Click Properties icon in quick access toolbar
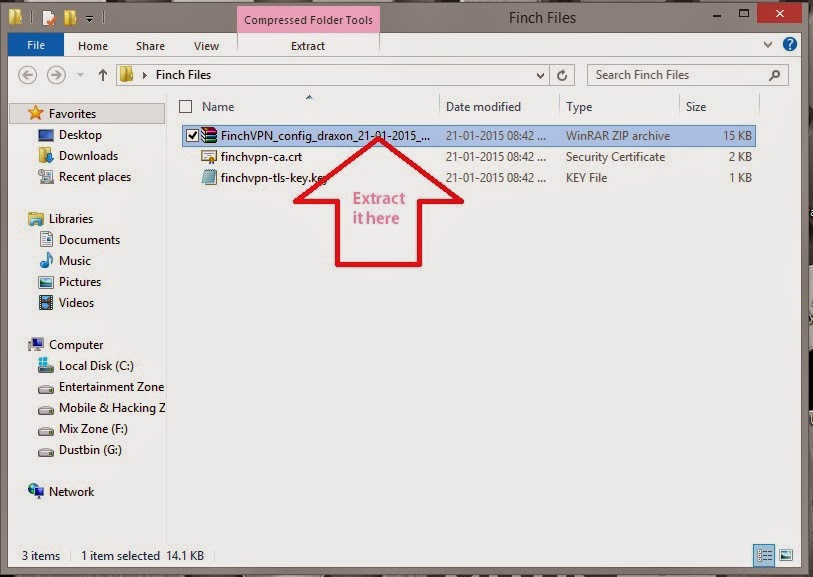 click(x=48, y=18)
